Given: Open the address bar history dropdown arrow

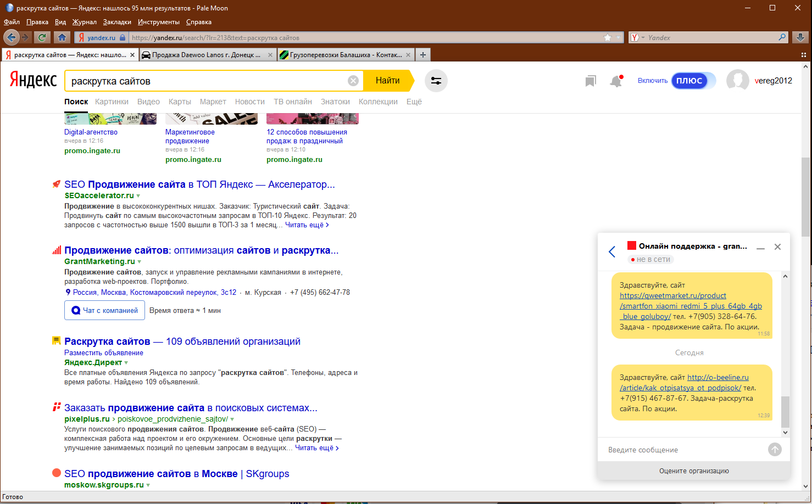Looking at the screenshot, I should 618,38.
